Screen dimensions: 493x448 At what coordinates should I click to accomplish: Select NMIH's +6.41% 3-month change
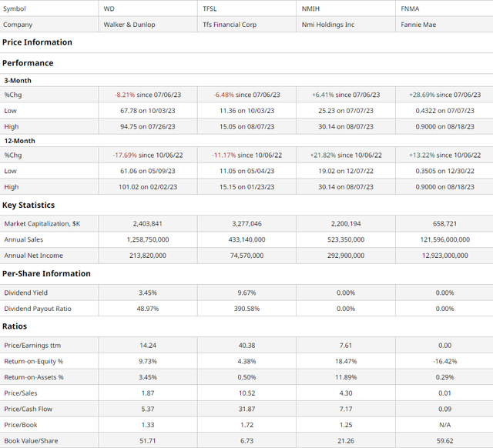323,95
